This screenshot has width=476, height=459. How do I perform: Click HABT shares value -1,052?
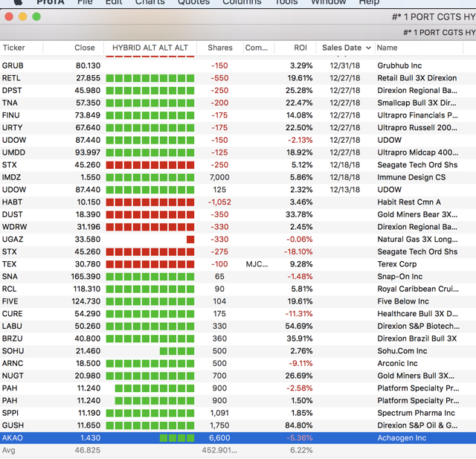point(219,202)
